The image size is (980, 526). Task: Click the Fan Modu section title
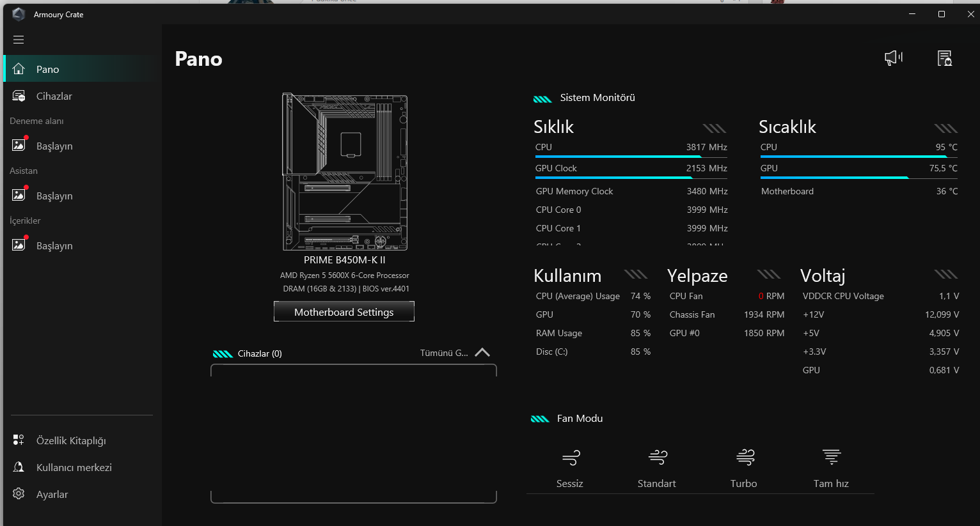tap(580, 419)
